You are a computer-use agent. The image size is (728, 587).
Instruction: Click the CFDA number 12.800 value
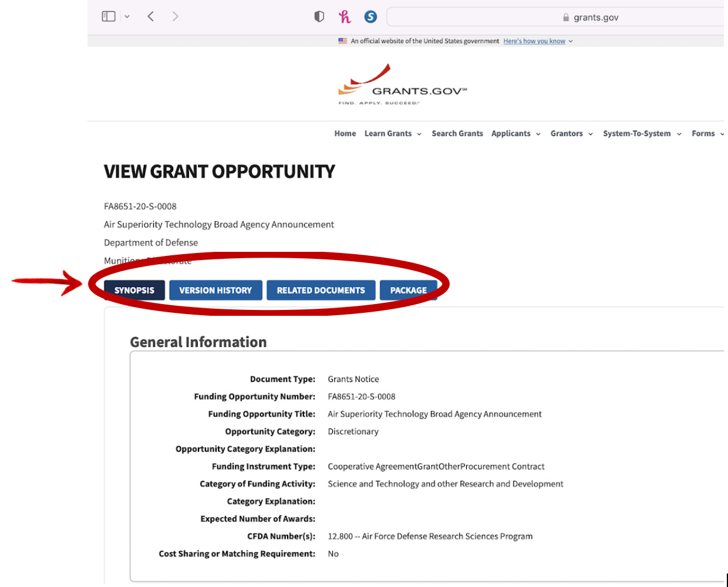430,537
